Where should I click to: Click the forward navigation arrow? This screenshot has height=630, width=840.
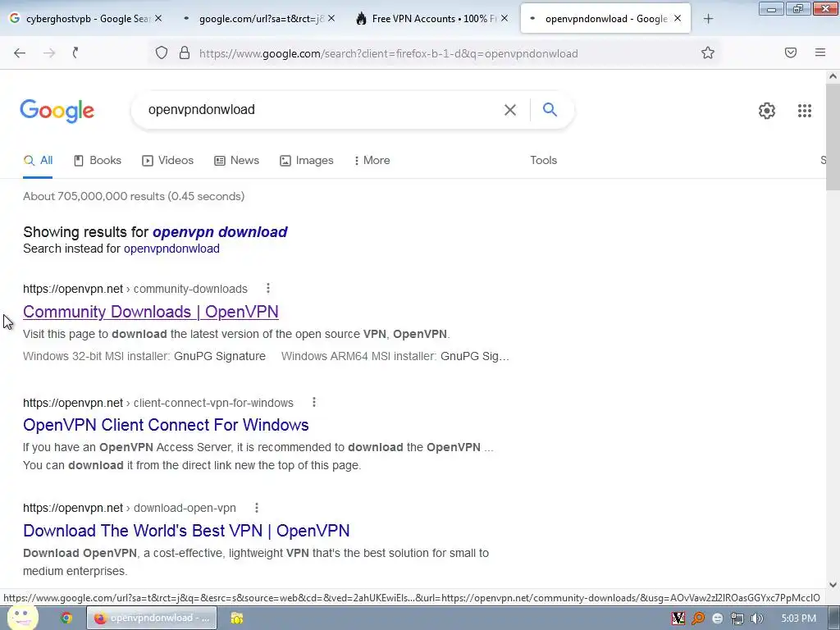[48, 52]
